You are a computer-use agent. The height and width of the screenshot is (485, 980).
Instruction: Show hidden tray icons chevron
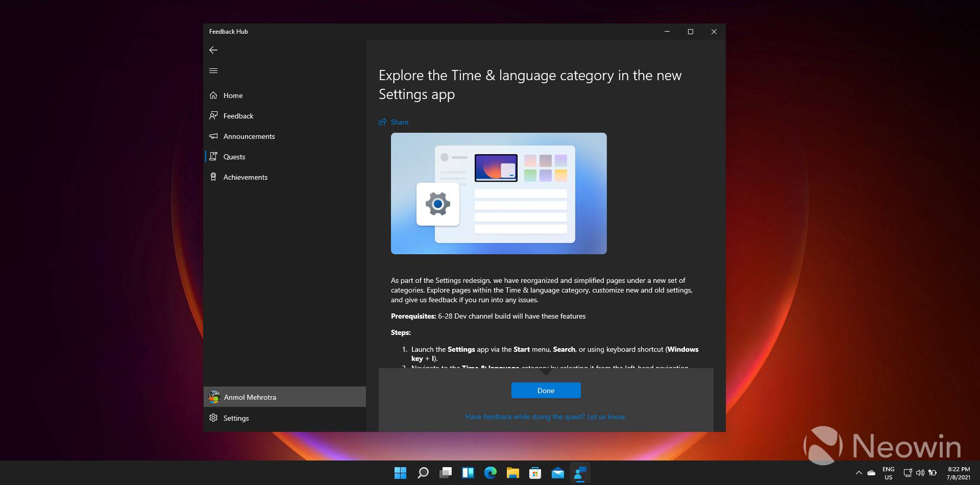click(x=859, y=473)
